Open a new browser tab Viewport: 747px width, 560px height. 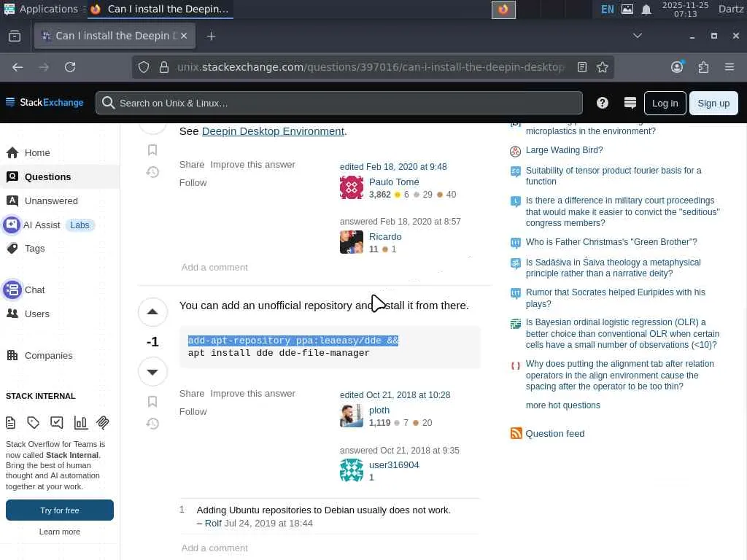tap(211, 36)
